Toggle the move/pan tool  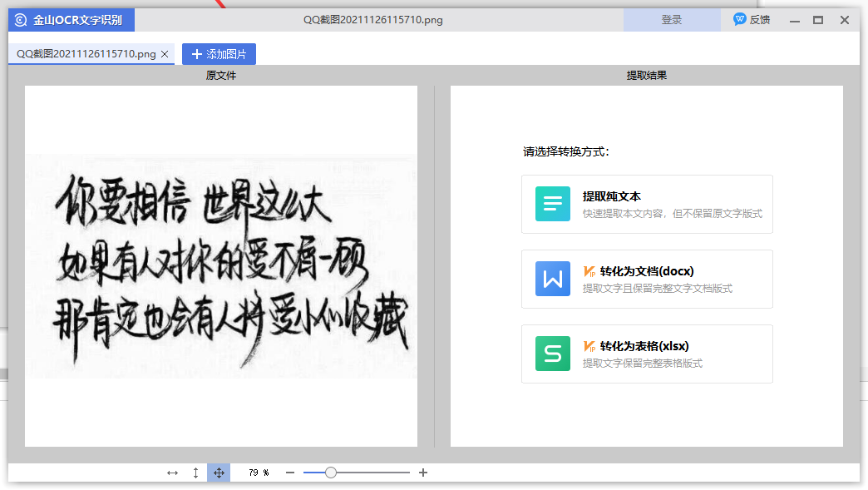(x=219, y=473)
